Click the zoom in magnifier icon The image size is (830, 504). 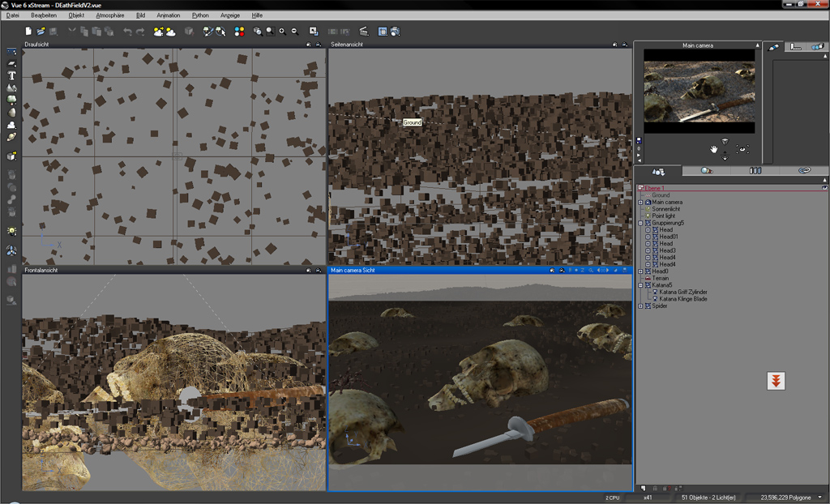(x=282, y=32)
